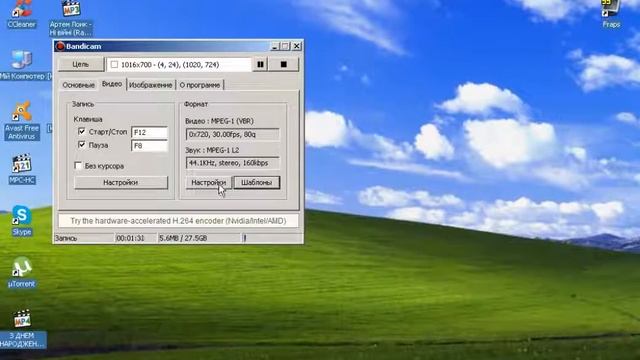This screenshot has width=640, height=360.
Task: Open the Fraps desktop shortcut
Action: coord(611,14)
